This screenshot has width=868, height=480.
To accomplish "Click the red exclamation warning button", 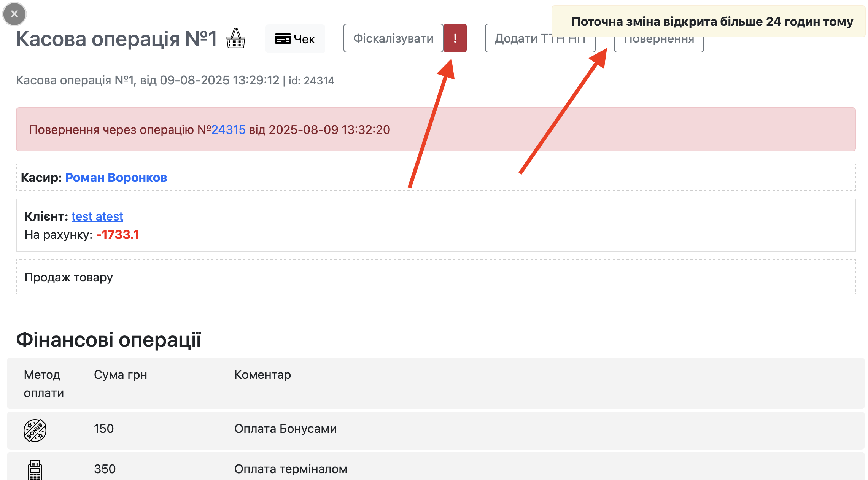I will (x=455, y=38).
